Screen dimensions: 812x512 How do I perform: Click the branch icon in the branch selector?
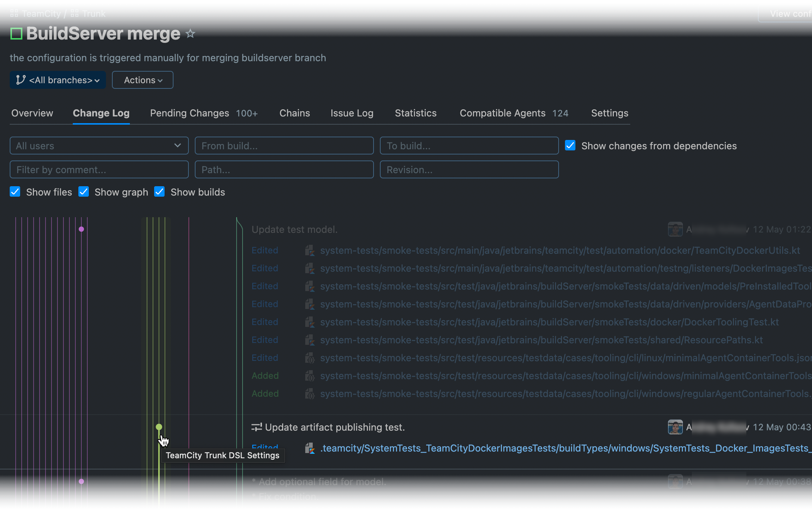point(20,79)
